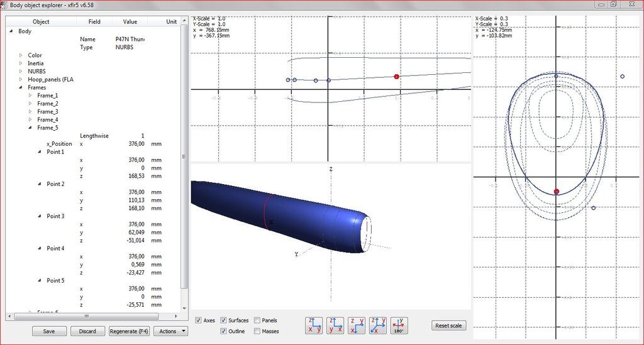Screen dimensions: 644x345
Task: Click the view icon with x-y bottom labels
Action: (x=314, y=326)
